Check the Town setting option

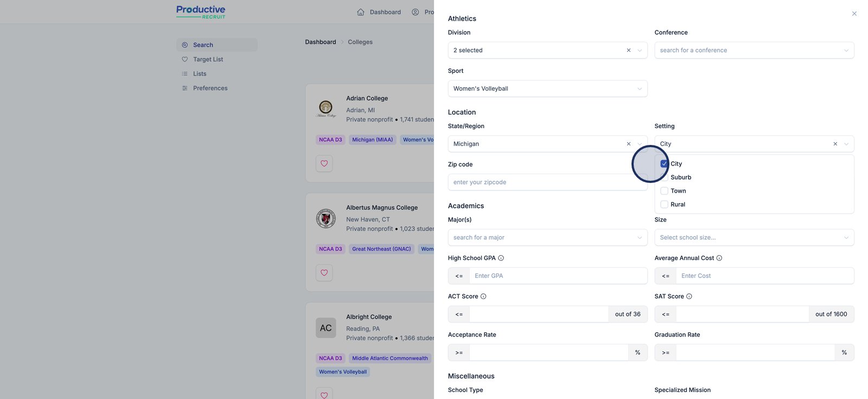coord(664,191)
